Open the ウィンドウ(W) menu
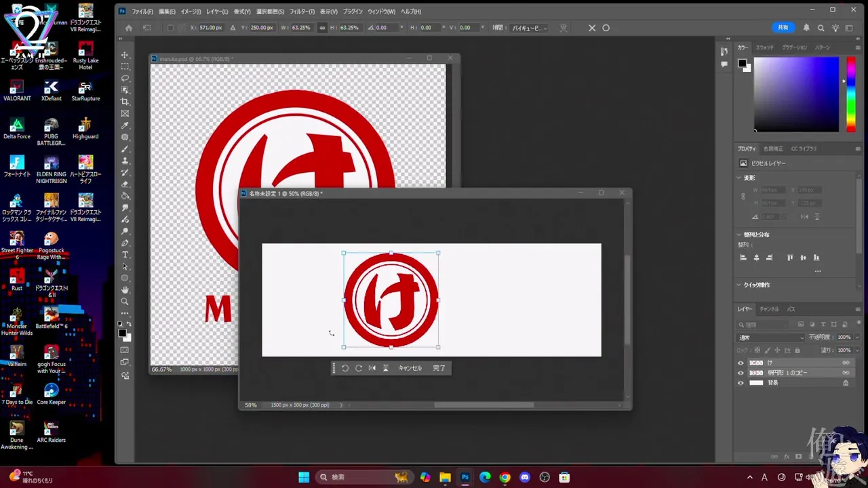868x488 pixels. pyautogui.click(x=381, y=12)
